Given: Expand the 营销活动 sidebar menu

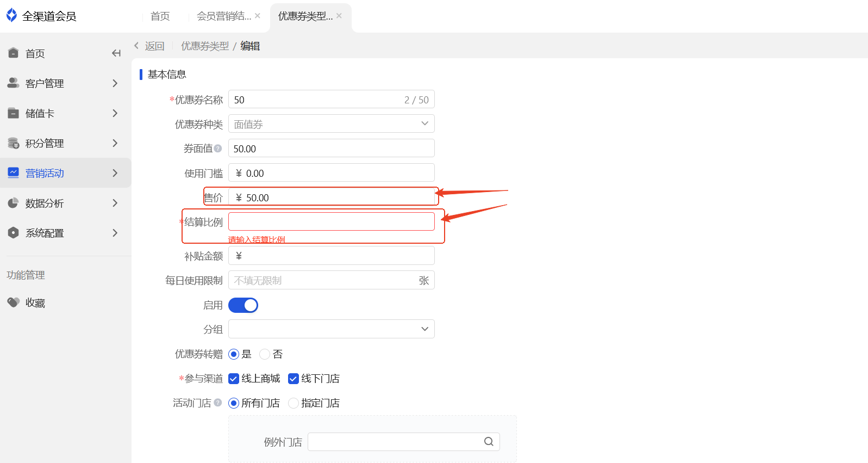Looking at the screenshot, I should [65, 173].
